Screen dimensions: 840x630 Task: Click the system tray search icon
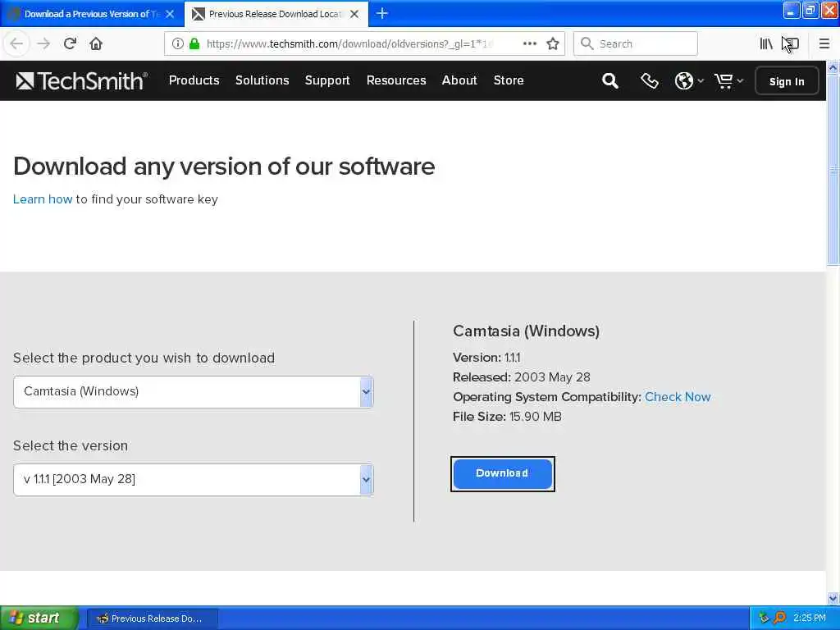(x=779, y=619)
